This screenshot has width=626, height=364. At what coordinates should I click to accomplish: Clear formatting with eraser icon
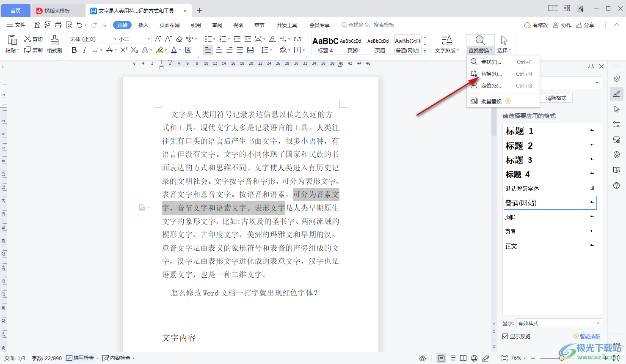(179, 39)
